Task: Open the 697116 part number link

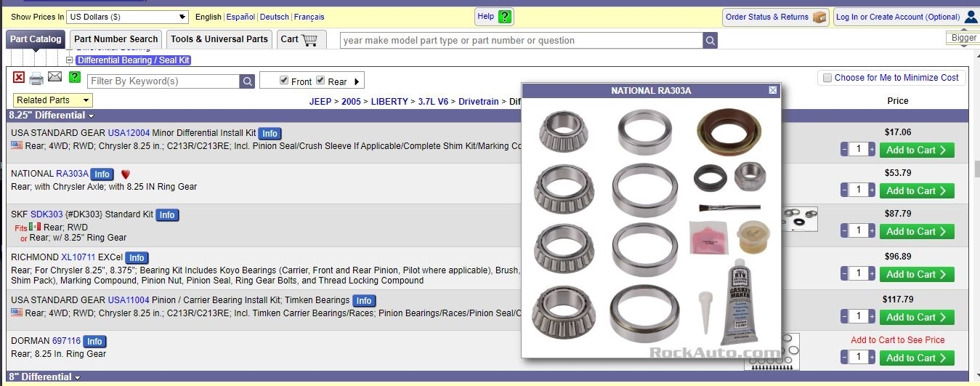Action: point(66,341)
